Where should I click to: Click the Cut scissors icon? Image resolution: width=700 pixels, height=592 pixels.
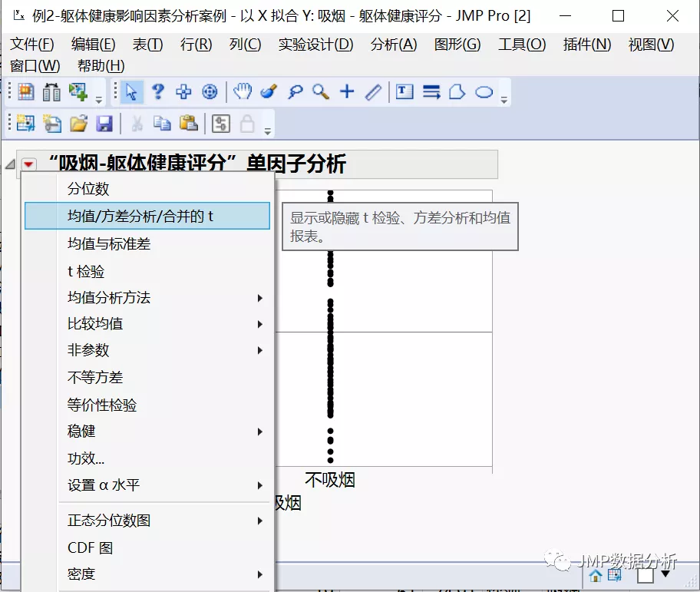[137, 124]
